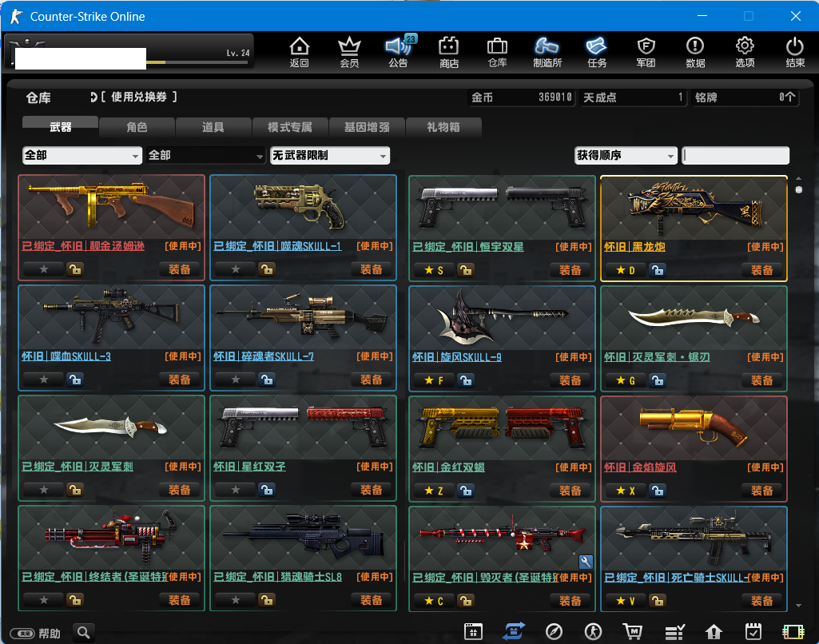Switch to the 模式专属 tab

290,127
